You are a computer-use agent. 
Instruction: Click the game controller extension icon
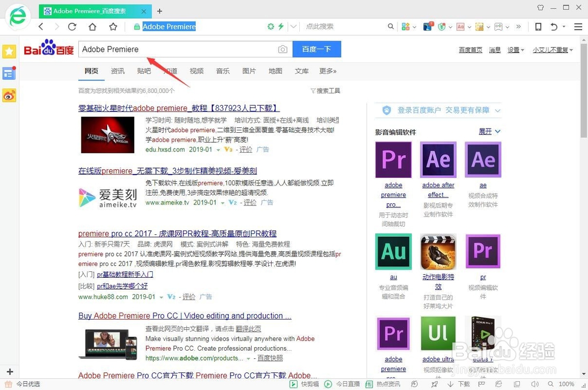[x=499, y=26]
